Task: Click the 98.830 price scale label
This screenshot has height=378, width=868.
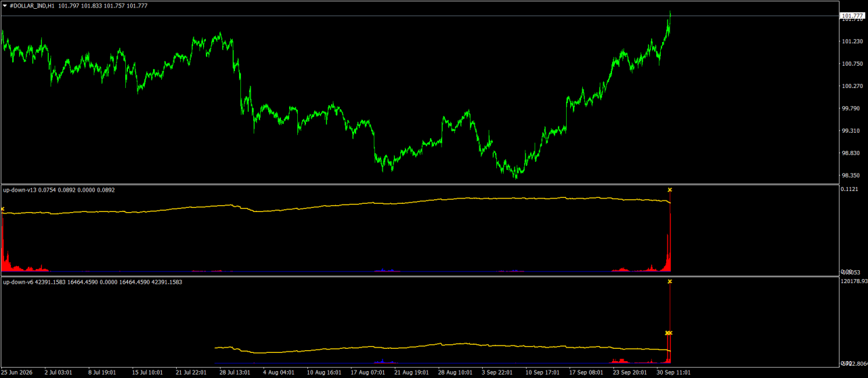Action: point(850,153)
